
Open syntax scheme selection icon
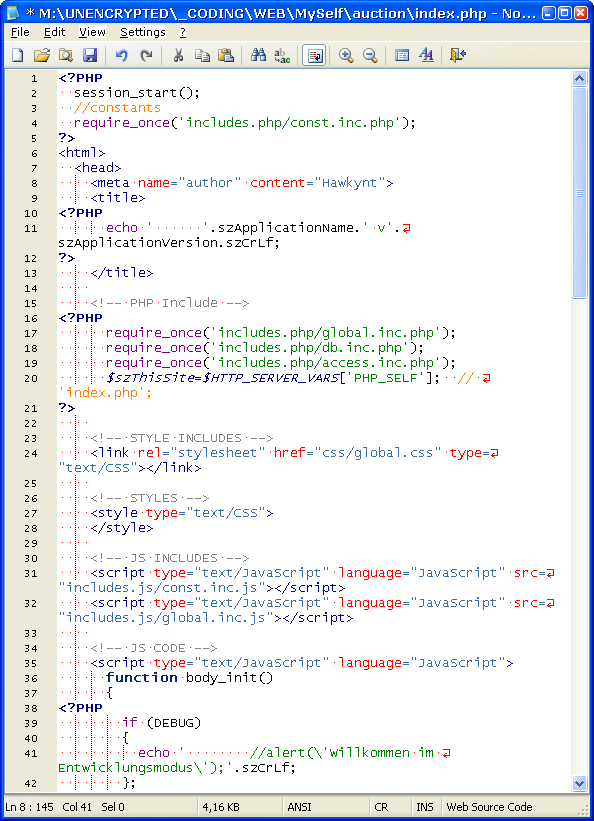[402, 55]
